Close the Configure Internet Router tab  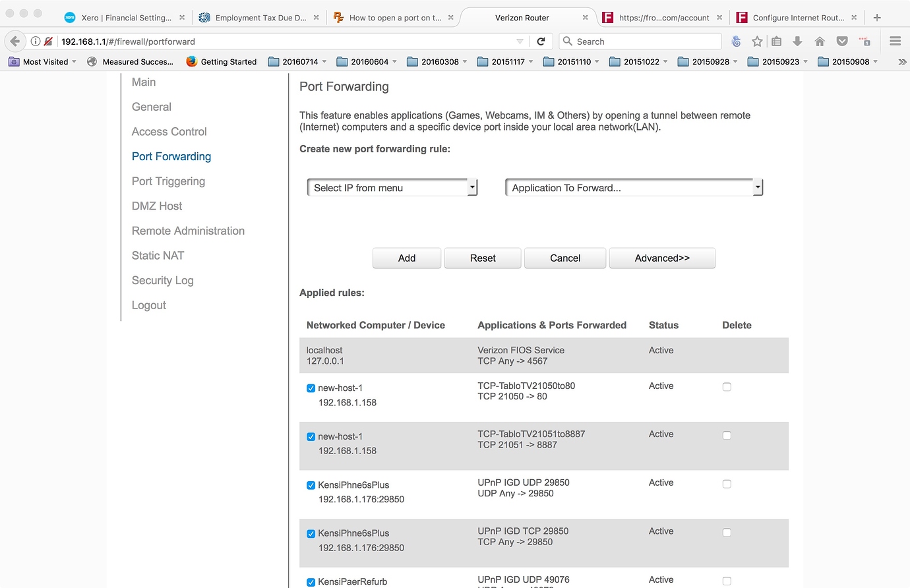tap(854, 18)
